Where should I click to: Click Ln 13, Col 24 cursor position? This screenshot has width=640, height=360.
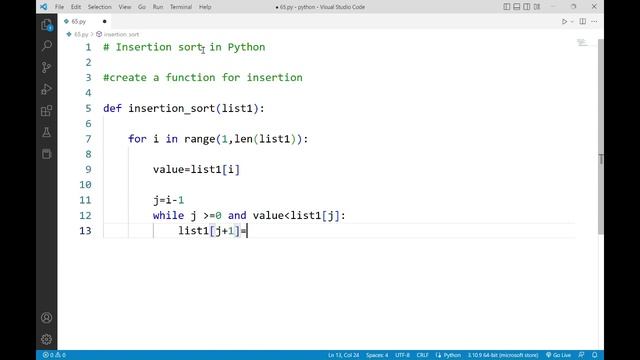pyautogui.click(x=343, y=355)
